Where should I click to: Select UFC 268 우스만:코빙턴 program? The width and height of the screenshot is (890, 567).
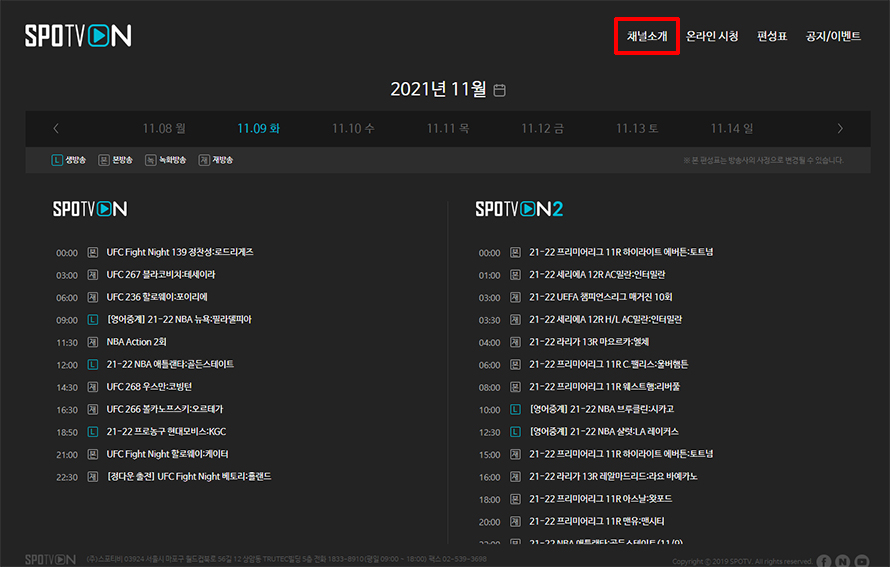click(x=149, y=387)
